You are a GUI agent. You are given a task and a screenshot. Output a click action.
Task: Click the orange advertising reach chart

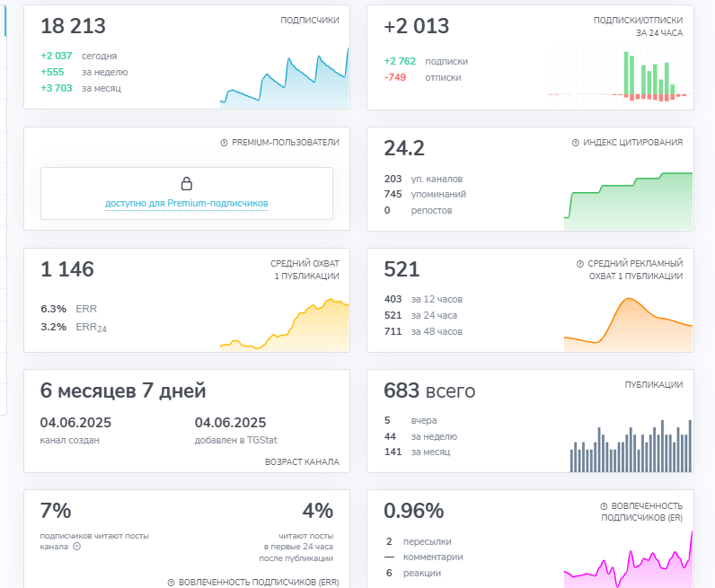click(x=629, y=325)
